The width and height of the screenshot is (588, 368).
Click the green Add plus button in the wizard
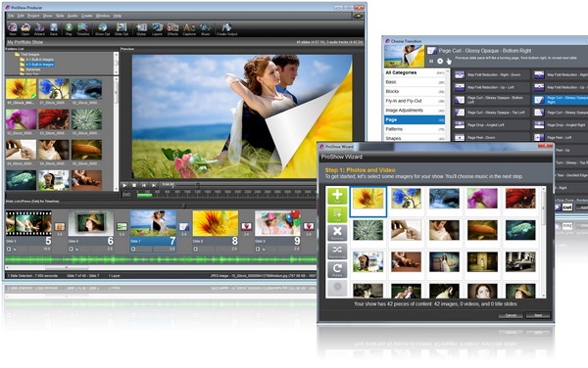337,196
